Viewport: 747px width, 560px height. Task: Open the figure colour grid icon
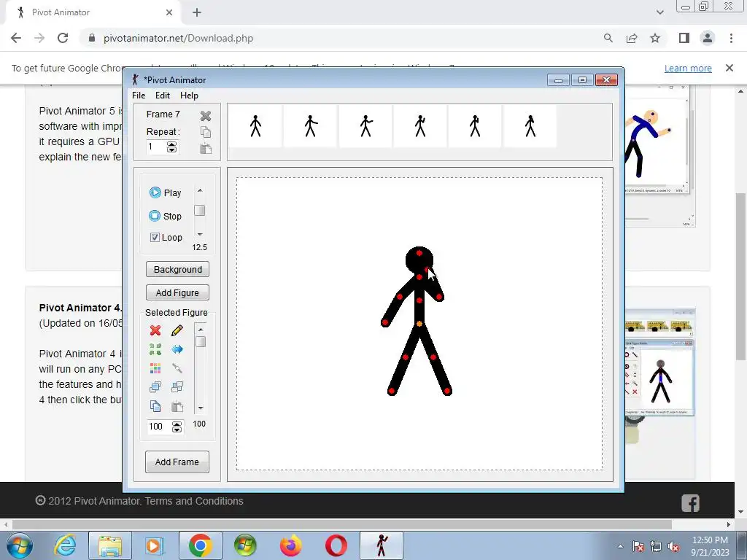point(155,368)
